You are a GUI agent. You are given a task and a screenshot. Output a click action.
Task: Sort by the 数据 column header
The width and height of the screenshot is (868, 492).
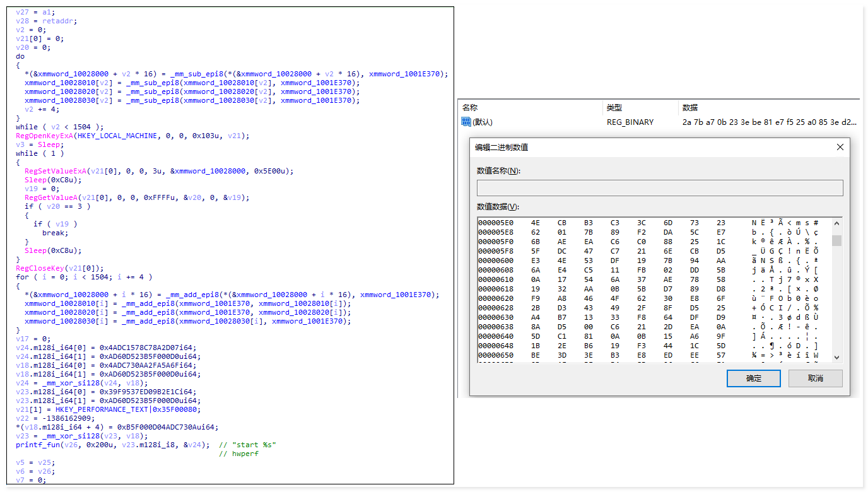pos(690,108)
